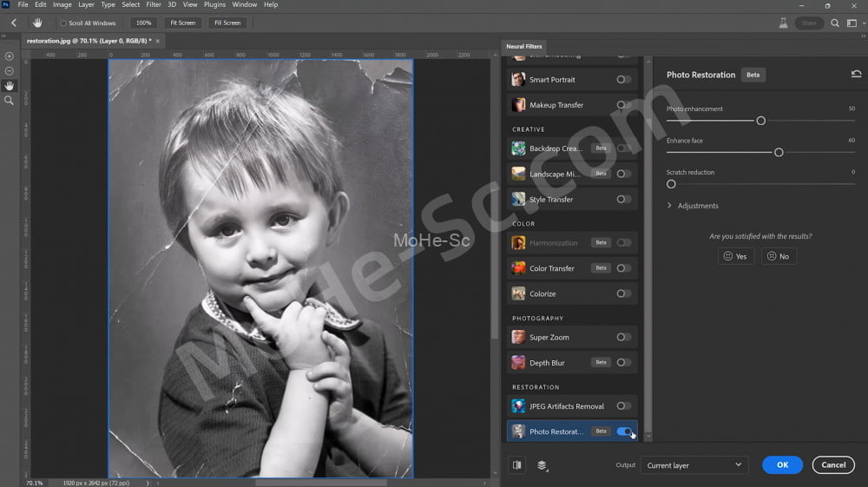
Task: Choose the subtract tool in left toolbar
Action: click(x=9, y=71)
